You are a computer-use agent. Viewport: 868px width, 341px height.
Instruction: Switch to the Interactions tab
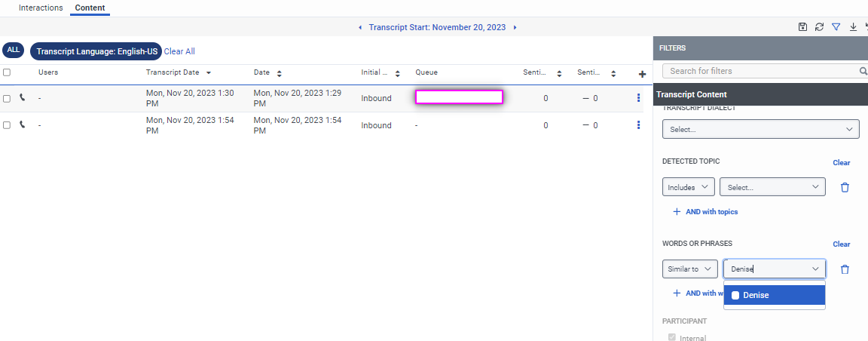[x=41, y=8]
